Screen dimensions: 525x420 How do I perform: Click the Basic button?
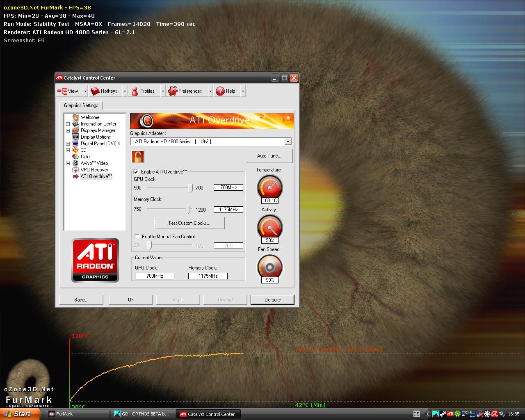tap(81, 300)
